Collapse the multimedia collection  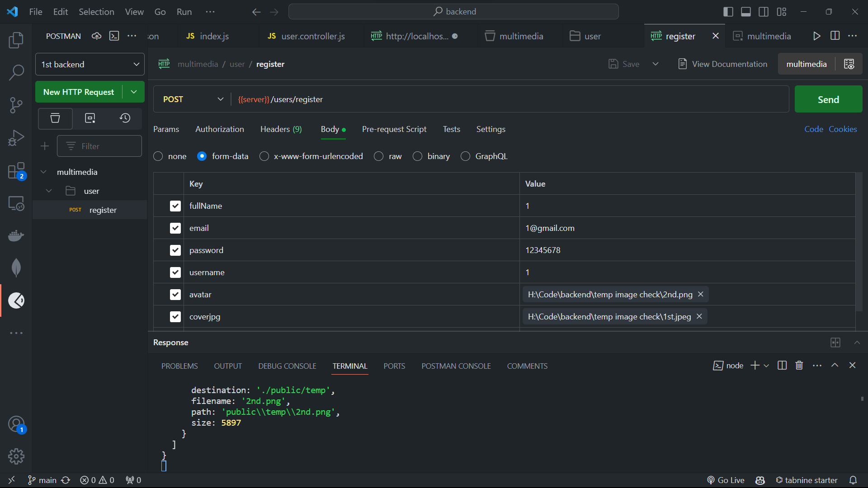(x=43, y=172)
